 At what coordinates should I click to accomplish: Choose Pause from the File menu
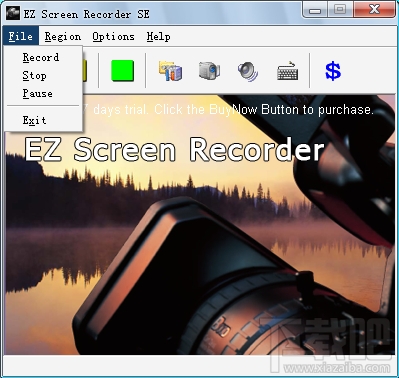tap(43, 94)
